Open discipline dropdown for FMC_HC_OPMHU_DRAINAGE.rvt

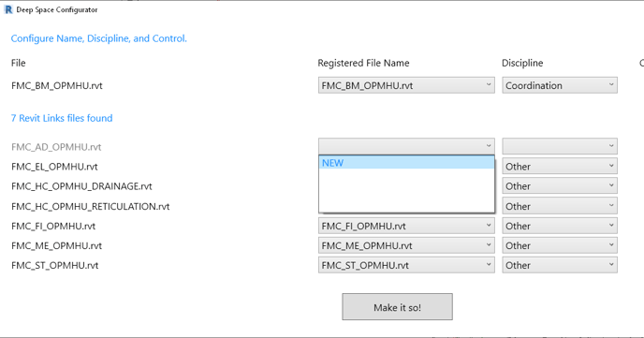[560, 186]
